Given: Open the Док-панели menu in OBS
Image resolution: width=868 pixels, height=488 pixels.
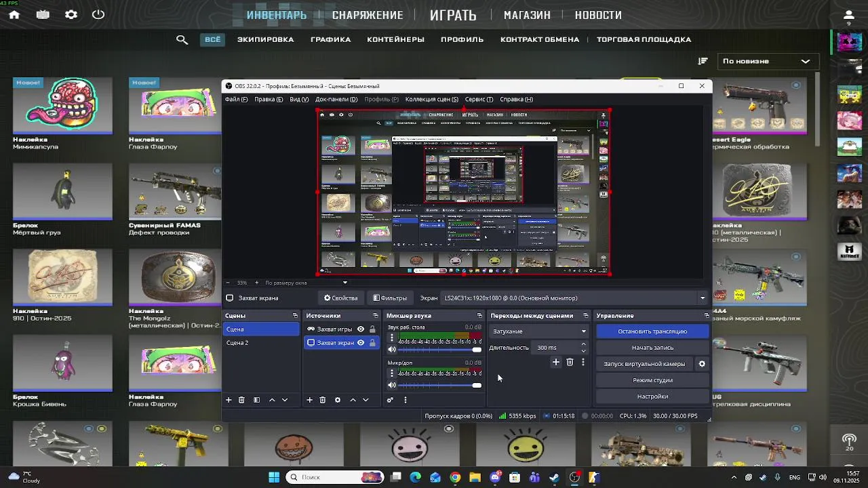Looking at the screenshot, I should (336, 100).
